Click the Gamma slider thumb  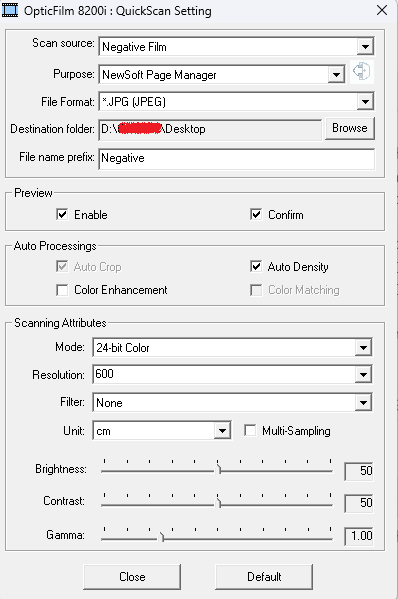tap(162, 537)
